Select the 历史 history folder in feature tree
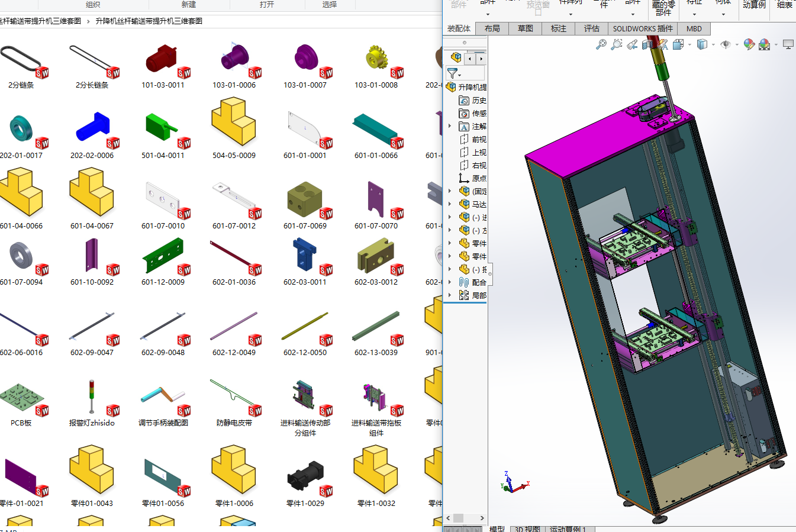The height and width of the screenshot is (532, 796). click(x=473, y=101)
